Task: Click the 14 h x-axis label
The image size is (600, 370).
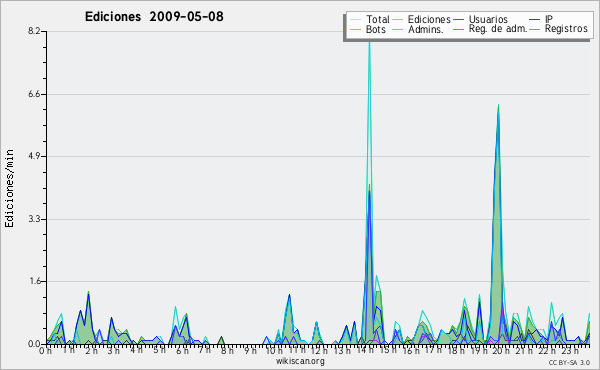Action: pyautogui.click(x=365, y=350)
